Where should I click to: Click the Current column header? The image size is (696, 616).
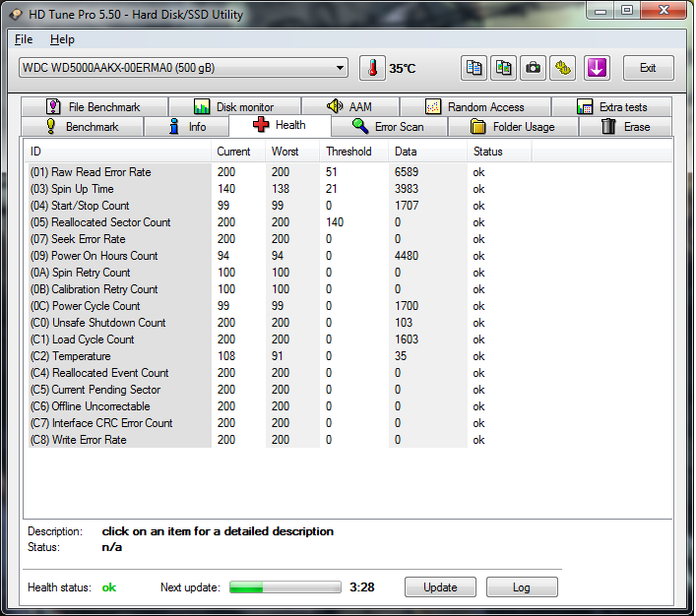click(238, 152)
